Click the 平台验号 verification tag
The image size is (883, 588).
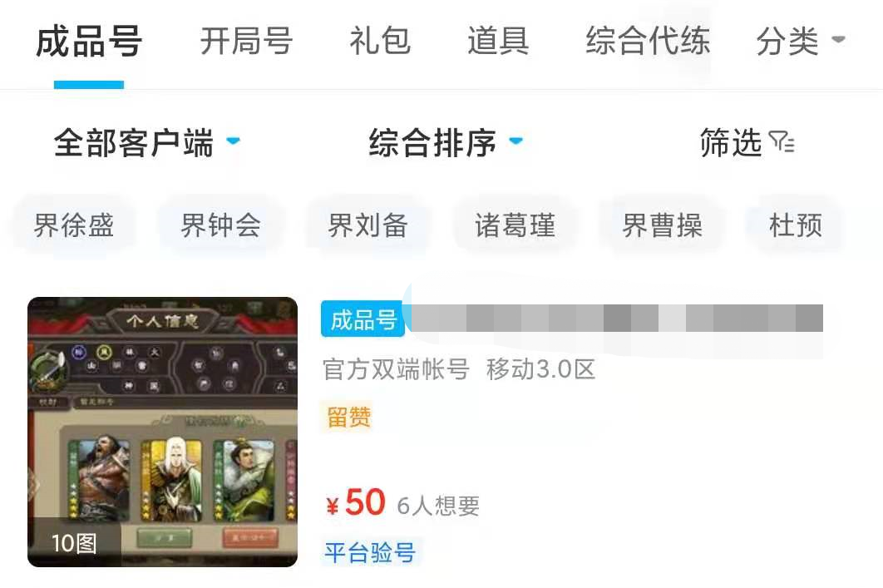(x=370, y=552)
